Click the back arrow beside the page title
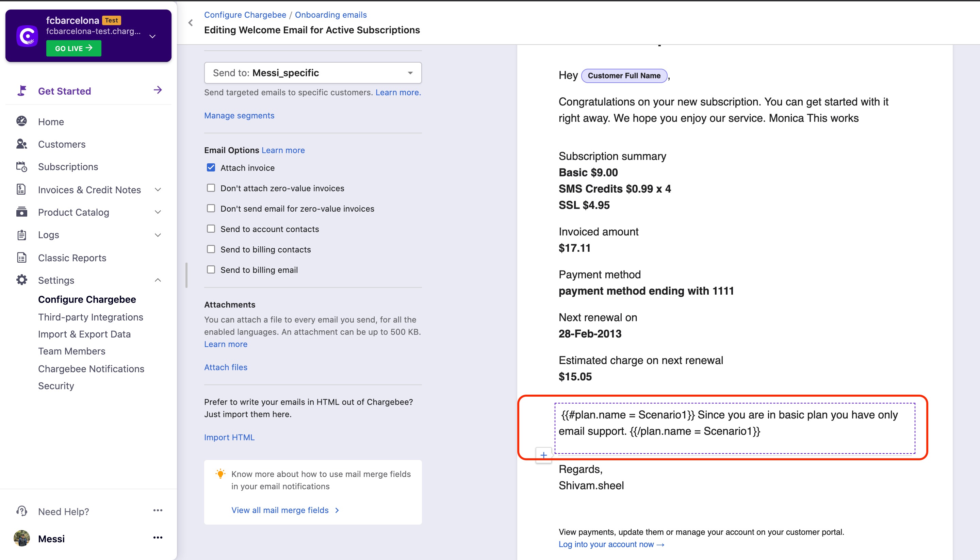The height and width of the screenshot is (560, 980). click(190, 23)
